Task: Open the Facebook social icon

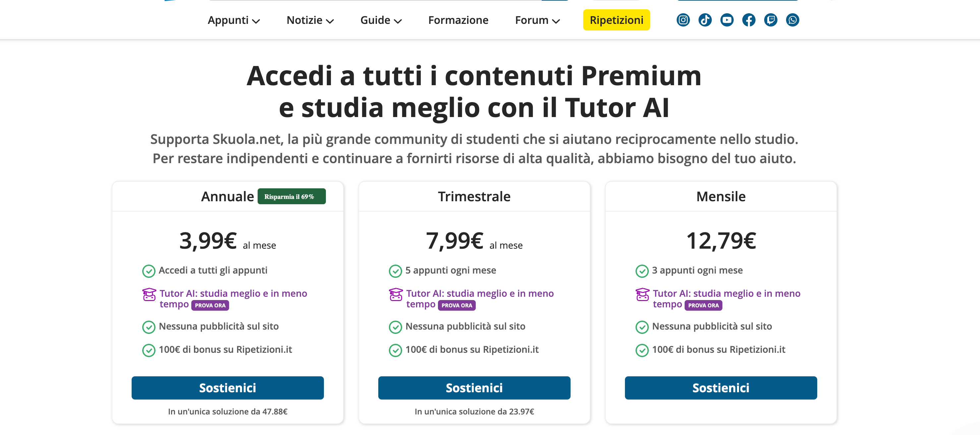Action: pyautogui.click(x=749, y=20)
